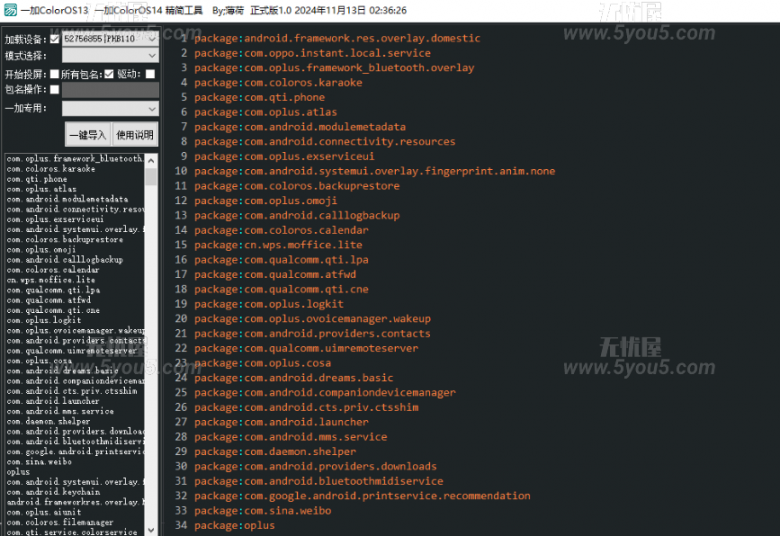Select com.coloros.karaoke in left list
Viewport: 780px width, 536px height.
click(x=51, y=169)
